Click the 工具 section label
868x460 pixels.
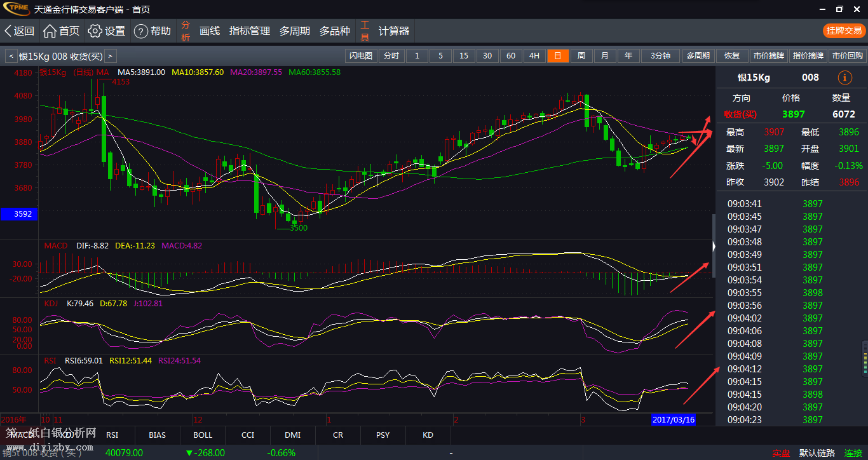coord(365,30)
